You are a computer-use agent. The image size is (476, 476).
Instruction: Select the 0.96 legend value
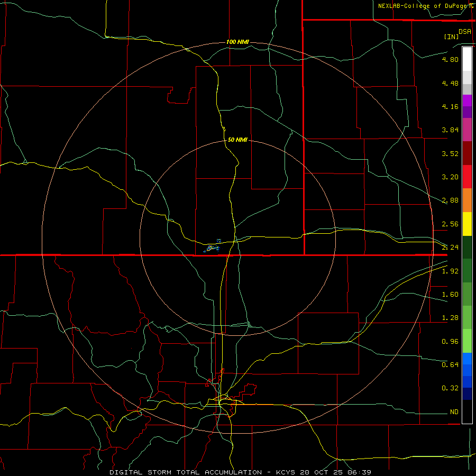(450, 342)
